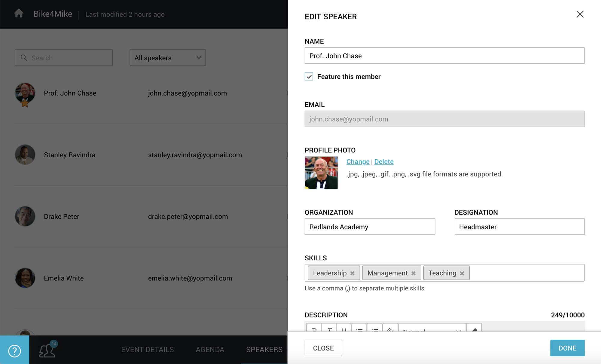Screen dimensions: 601x364
Task: Click Emelia White's avatar
Action: tap(25, 278)
